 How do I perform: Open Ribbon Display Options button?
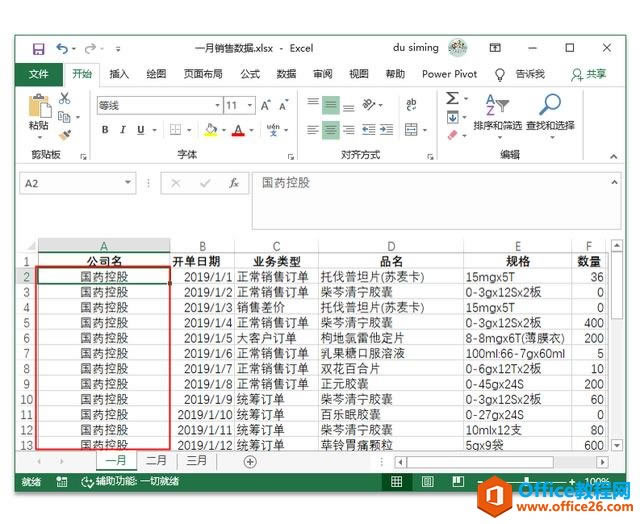pyautogui.click(x=495, y=48)
